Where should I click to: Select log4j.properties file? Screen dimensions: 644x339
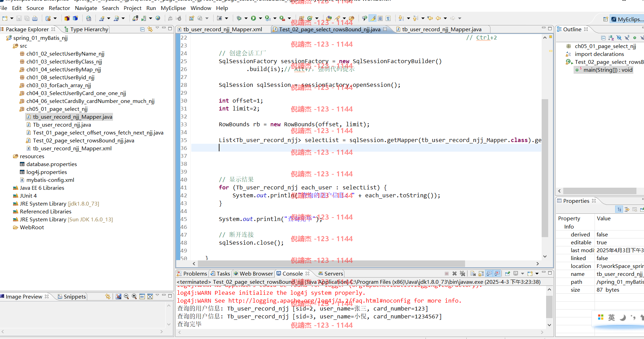47,172
